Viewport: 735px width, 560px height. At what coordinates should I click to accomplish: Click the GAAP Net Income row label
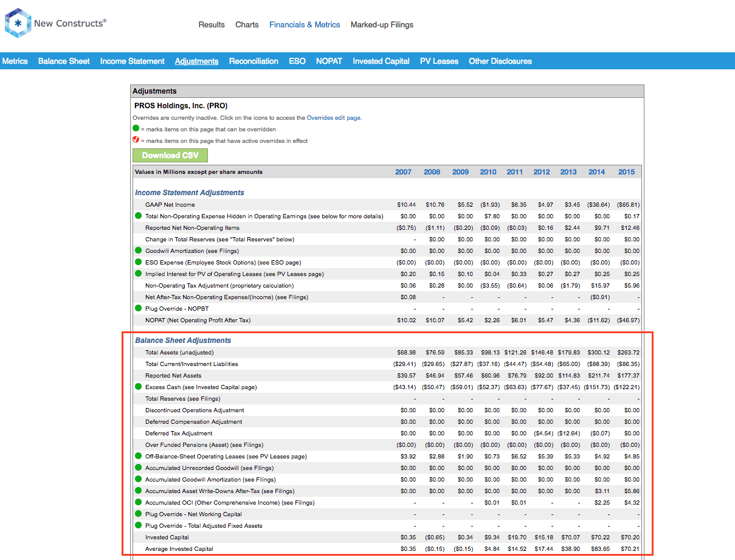(170, 205)
